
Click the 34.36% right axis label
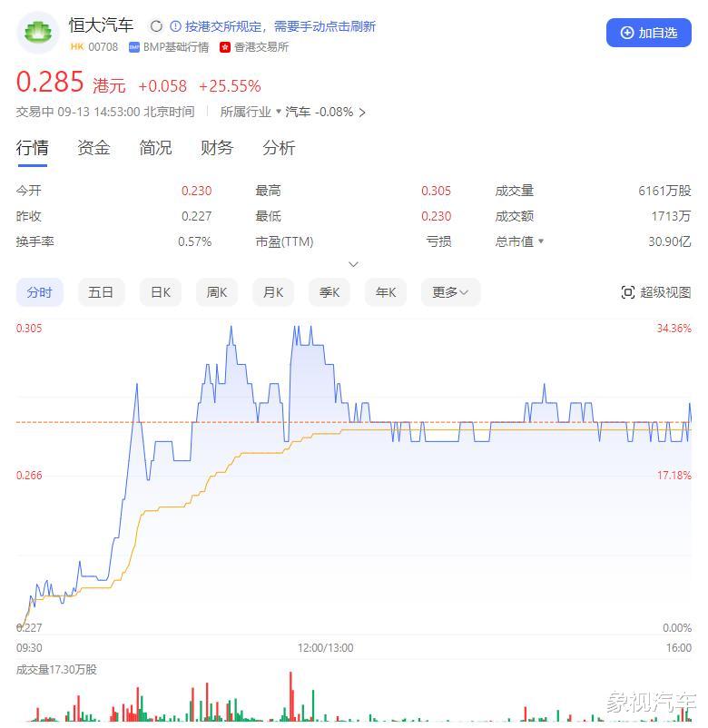[x=674, y=329]
